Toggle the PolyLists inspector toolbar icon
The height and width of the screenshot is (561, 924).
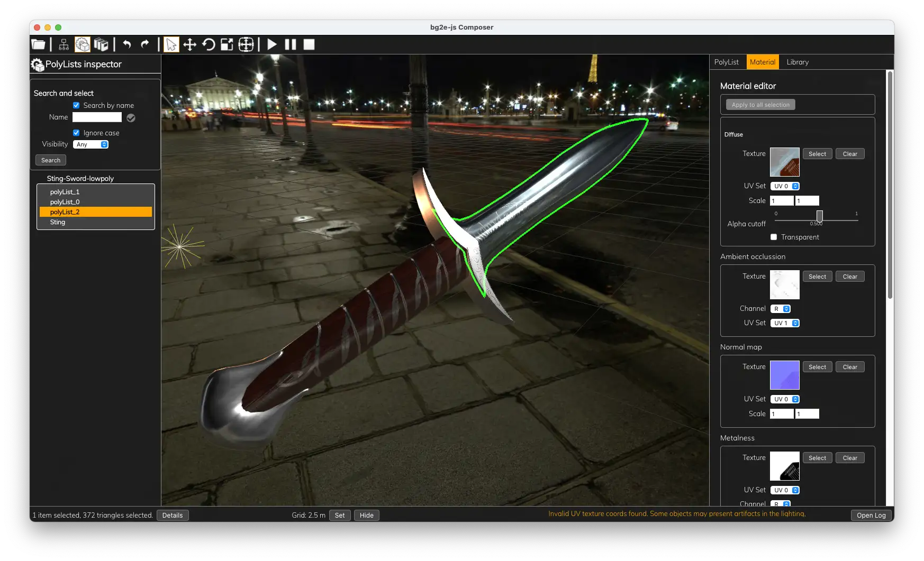coord(82,44)
